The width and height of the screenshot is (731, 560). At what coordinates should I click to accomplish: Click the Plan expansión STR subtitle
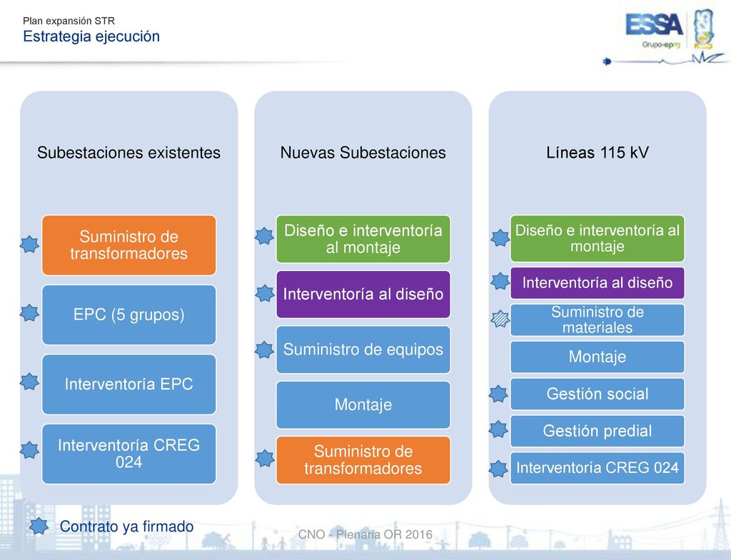click(69, 21)
